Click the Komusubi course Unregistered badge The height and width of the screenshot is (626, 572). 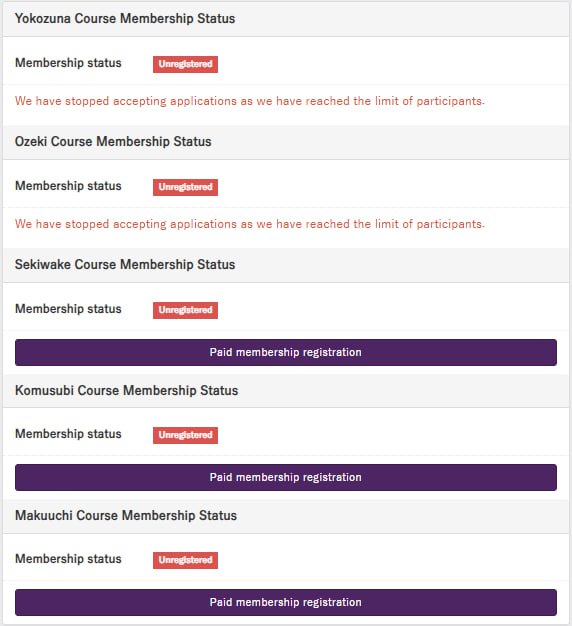(185, 435)
